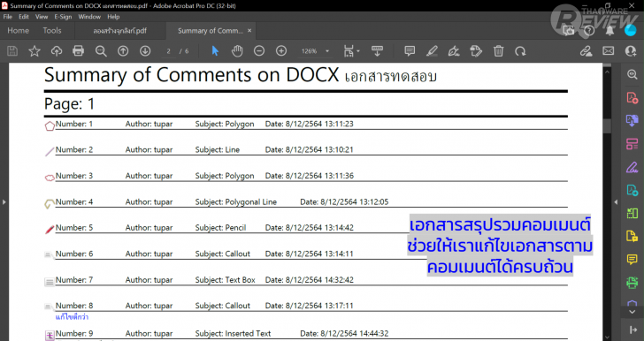Click the Subject: Pencil comment entry

(220, 228)
